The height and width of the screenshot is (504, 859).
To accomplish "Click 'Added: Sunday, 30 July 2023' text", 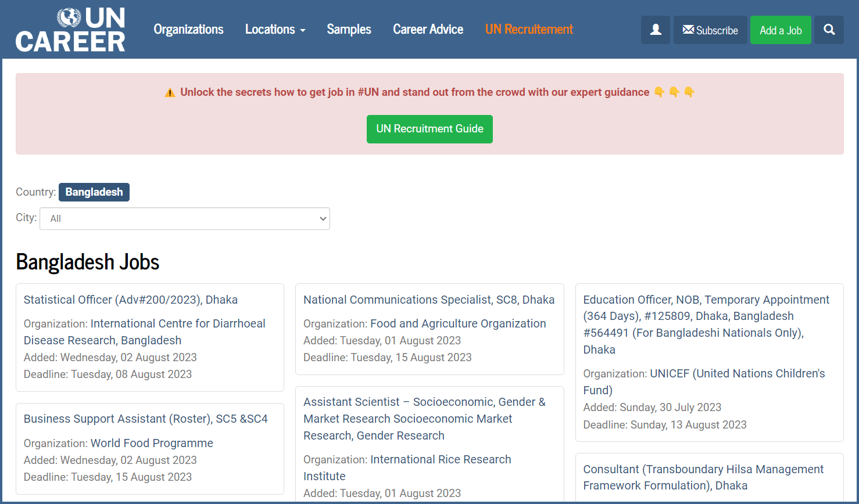I will (652, 407).
